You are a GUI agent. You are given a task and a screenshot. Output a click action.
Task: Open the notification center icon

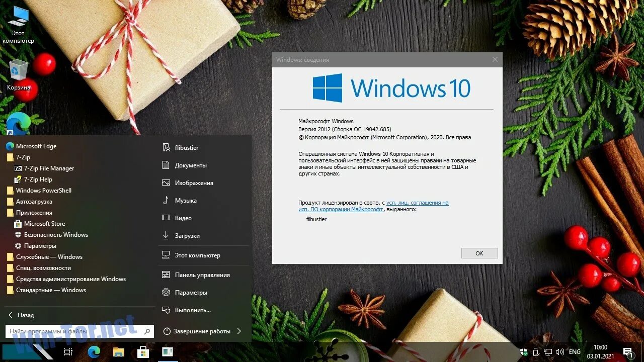point(628,352)
